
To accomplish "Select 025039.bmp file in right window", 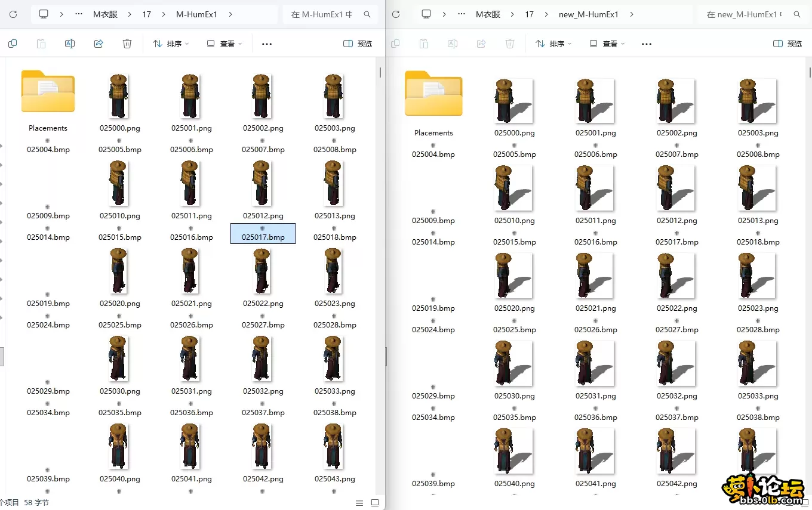I will (433, 480).
